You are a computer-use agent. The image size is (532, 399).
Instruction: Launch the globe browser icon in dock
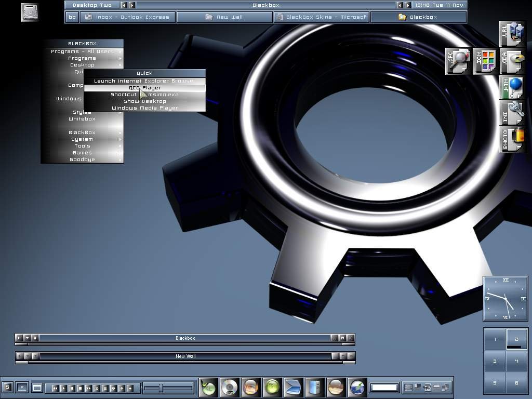(x=357, y=388)
